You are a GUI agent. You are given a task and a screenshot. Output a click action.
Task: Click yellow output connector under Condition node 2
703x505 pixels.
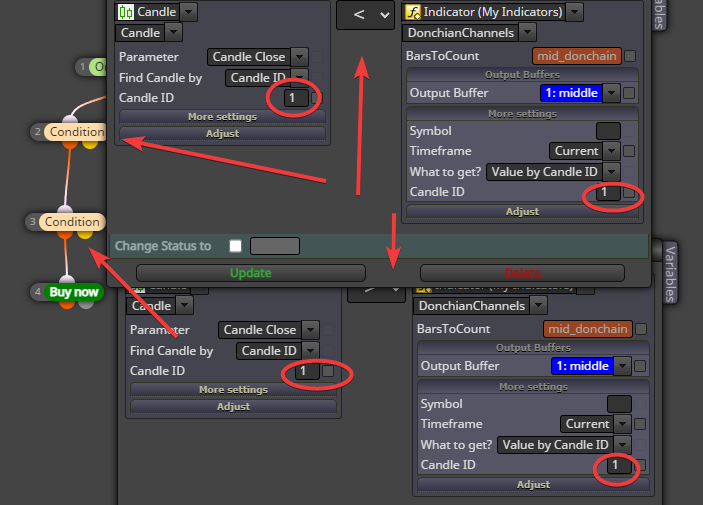(x=90, y=144)
